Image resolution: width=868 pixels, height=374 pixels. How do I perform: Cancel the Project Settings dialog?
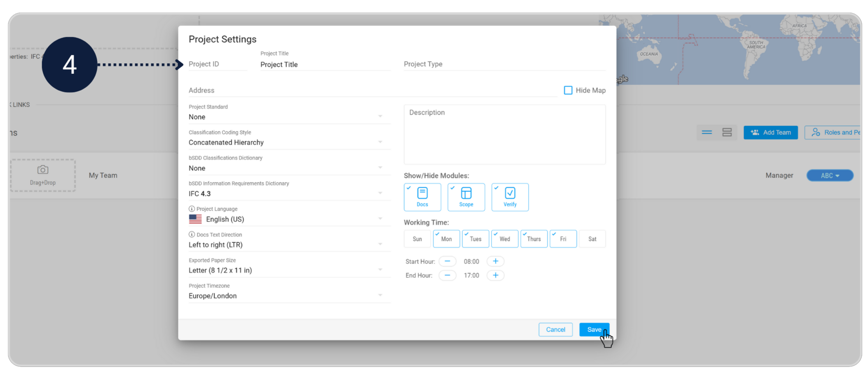(555, 329)
